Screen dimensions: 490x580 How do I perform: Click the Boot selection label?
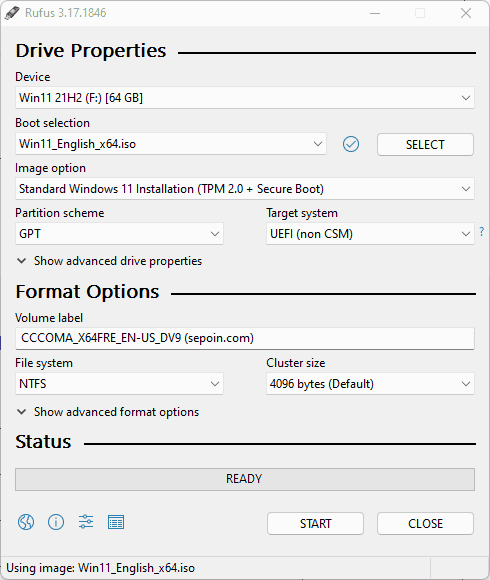(x=53, y=123)
